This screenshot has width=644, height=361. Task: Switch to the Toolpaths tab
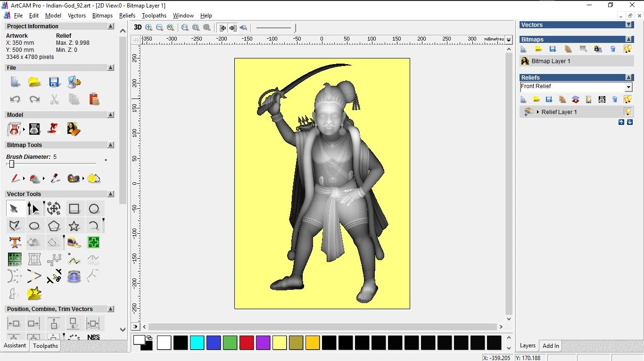click(x=45, y=346)
